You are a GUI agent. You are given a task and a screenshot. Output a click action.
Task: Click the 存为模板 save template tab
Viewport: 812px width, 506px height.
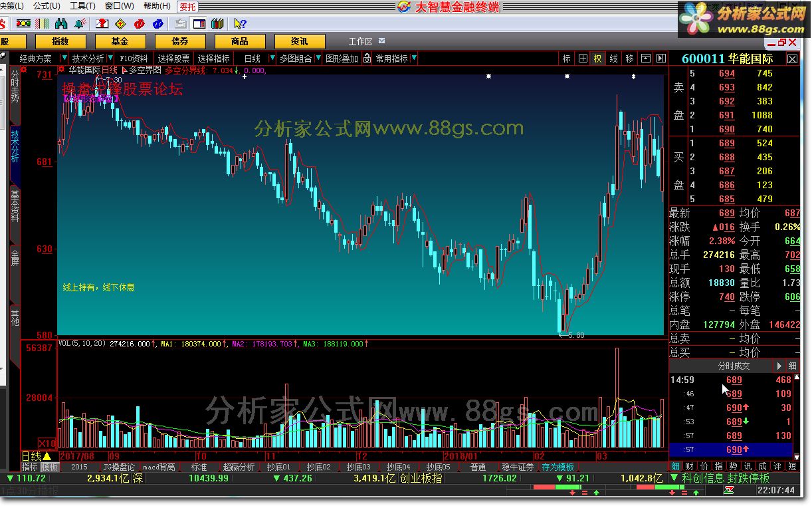558,467
